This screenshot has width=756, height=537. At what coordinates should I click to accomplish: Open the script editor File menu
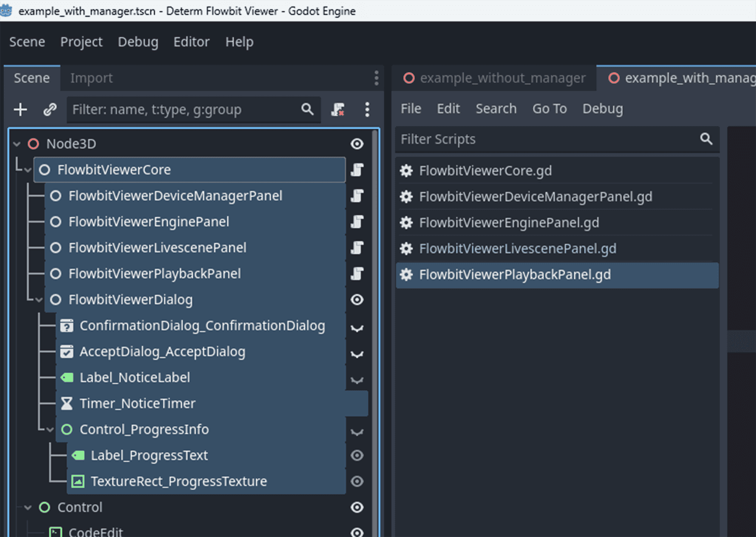tap(411, 108)
